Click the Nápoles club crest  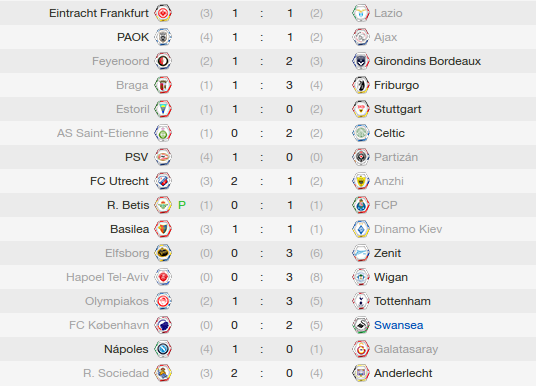[163, 349]
